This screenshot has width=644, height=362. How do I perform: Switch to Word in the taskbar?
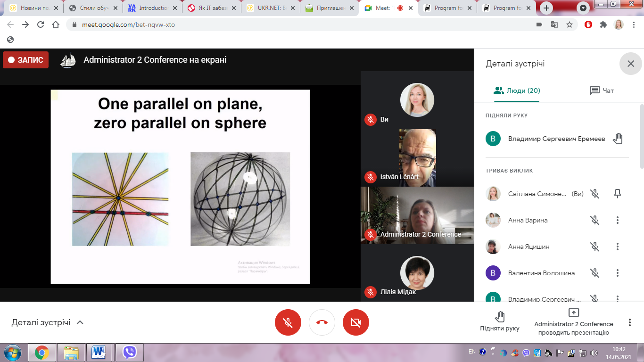pyautogui.click(x=99, y=352)
